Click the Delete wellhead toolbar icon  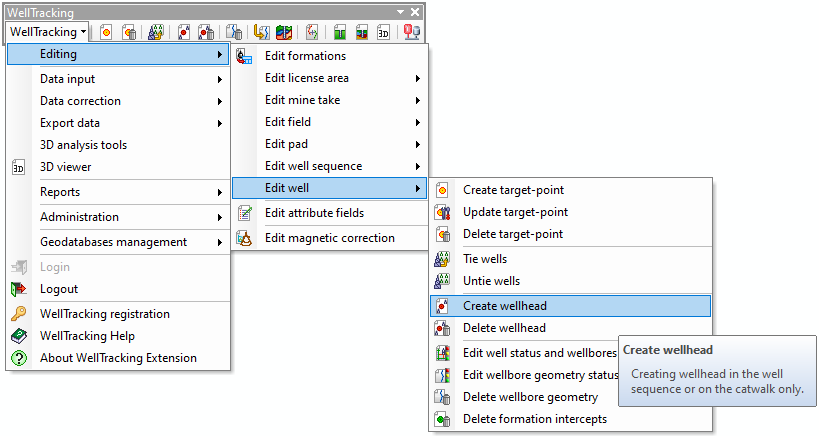pos(206,32)
